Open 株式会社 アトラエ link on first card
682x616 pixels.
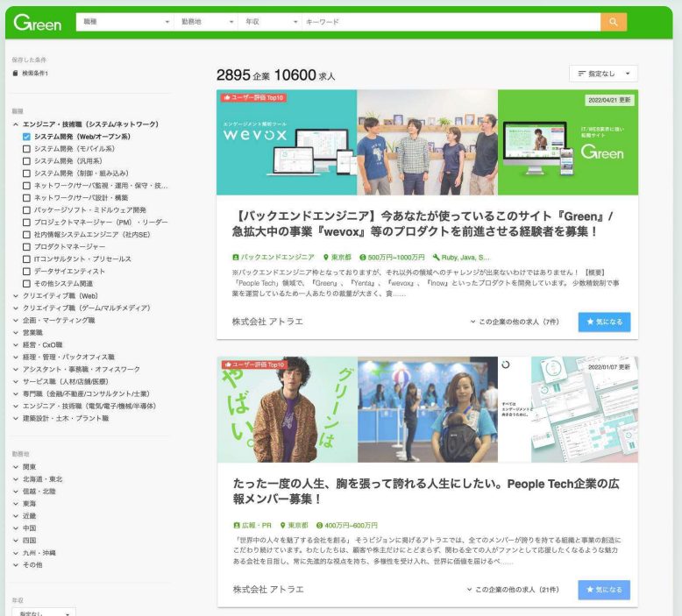[x=267, y=322]
